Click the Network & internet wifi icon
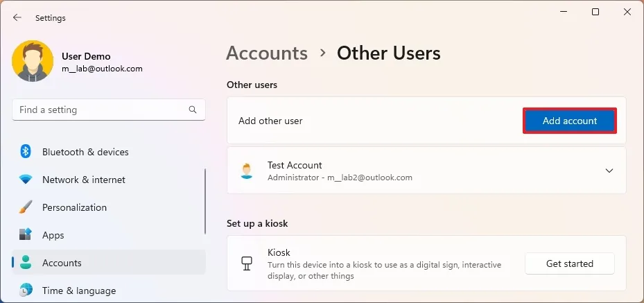Image resolution: width=644 pixels, height=303 pixels. [26, 180]
